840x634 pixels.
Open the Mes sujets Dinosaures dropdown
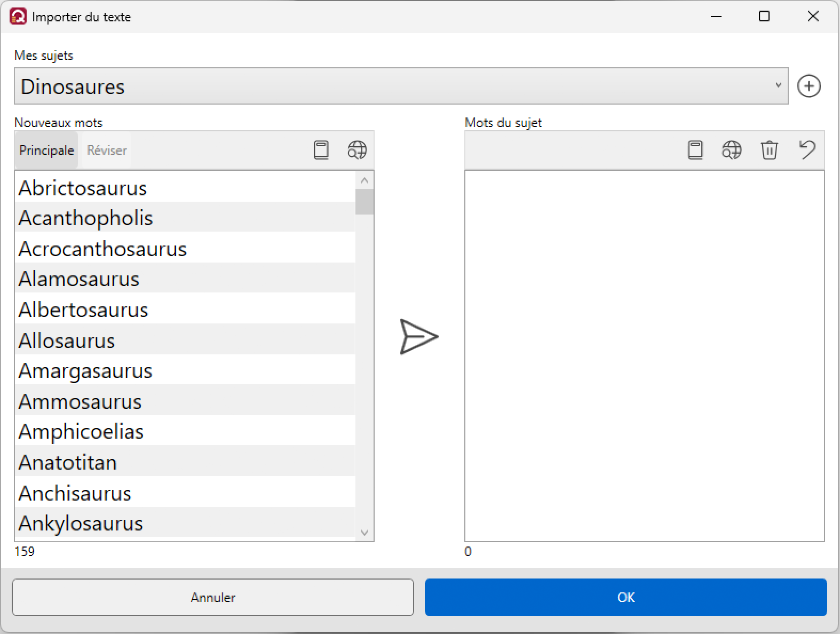coord(401,86)
